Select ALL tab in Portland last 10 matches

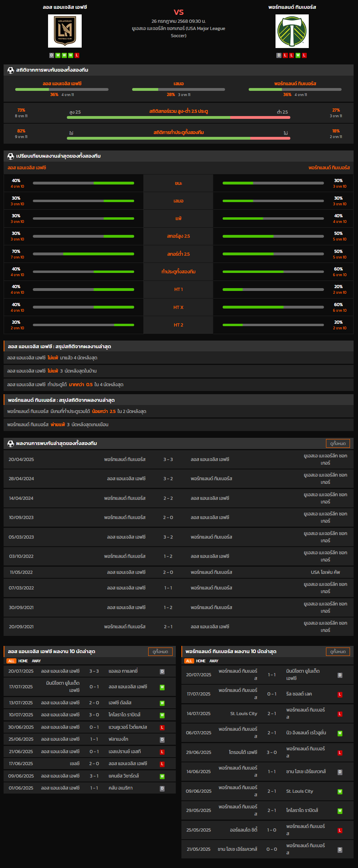pos(189,661)
